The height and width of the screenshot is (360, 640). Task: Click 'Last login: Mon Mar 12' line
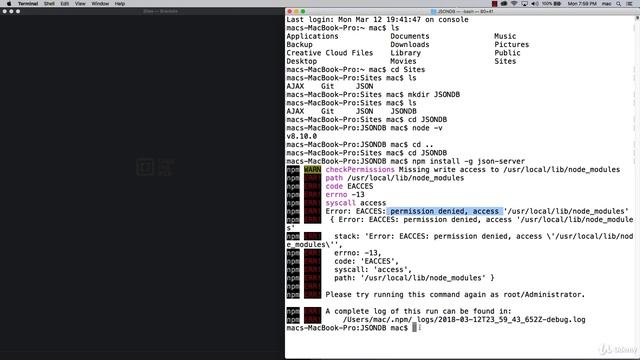[377, 20]
